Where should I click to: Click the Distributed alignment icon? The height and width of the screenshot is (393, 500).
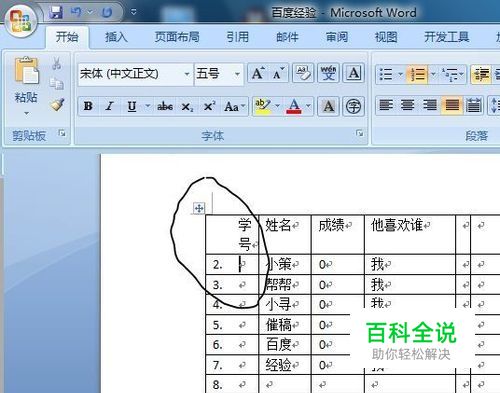[474, 106]
